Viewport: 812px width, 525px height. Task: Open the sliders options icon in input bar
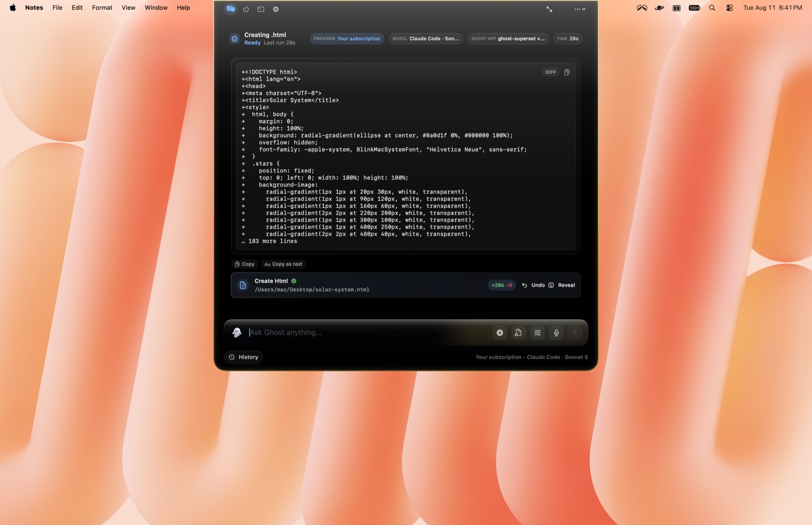(x=537, y=333)
